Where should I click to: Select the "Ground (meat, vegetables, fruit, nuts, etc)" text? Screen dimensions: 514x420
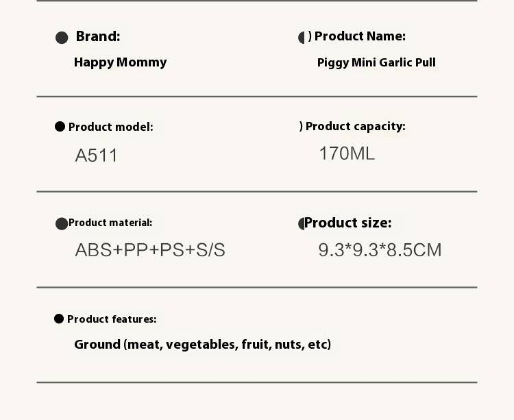point(202,344)
